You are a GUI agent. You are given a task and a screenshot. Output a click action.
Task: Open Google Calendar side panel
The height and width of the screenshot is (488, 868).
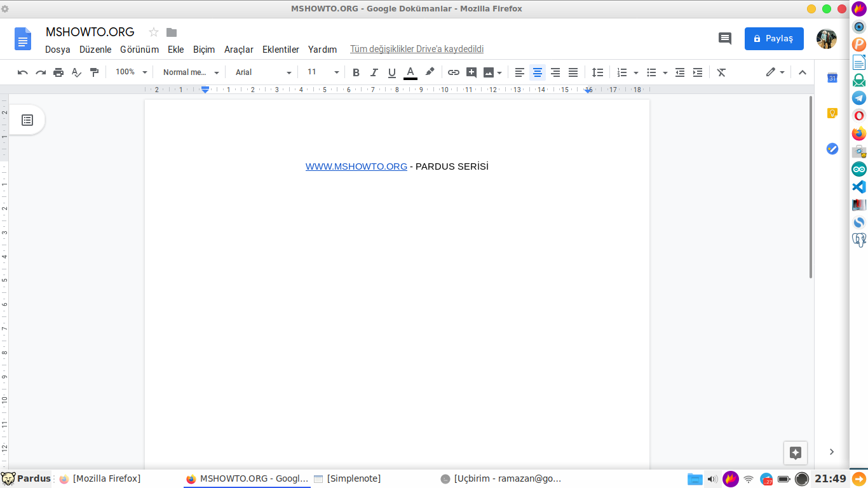point(832,78)
